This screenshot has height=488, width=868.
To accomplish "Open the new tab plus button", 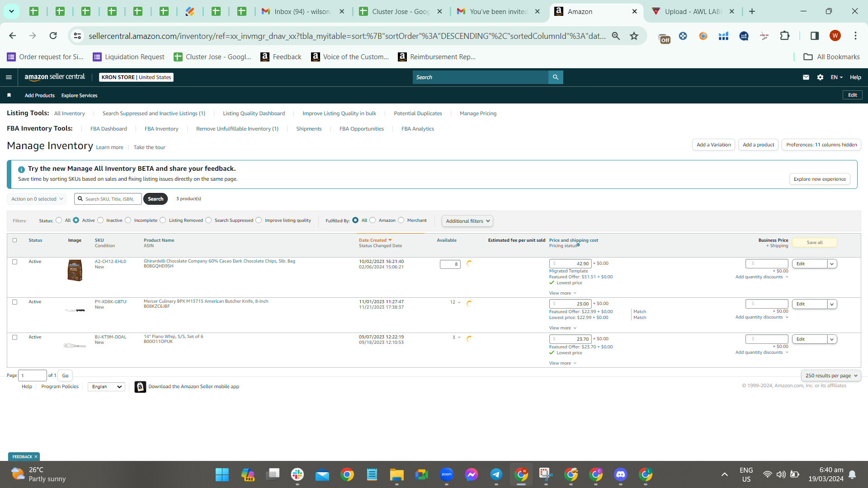I will 752,11.
